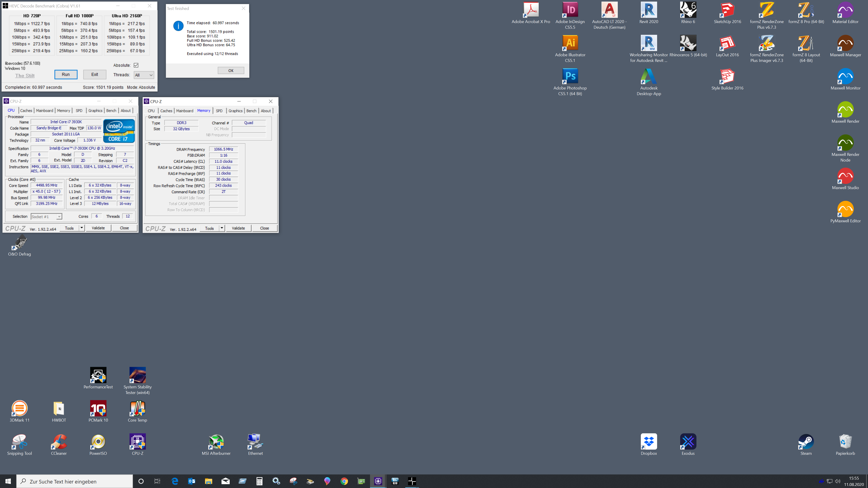The image size is (868, 488).
Task: Click Run button in HEVC Decode Benchmark
Action: pyautogui.click(x=66, y=74)
